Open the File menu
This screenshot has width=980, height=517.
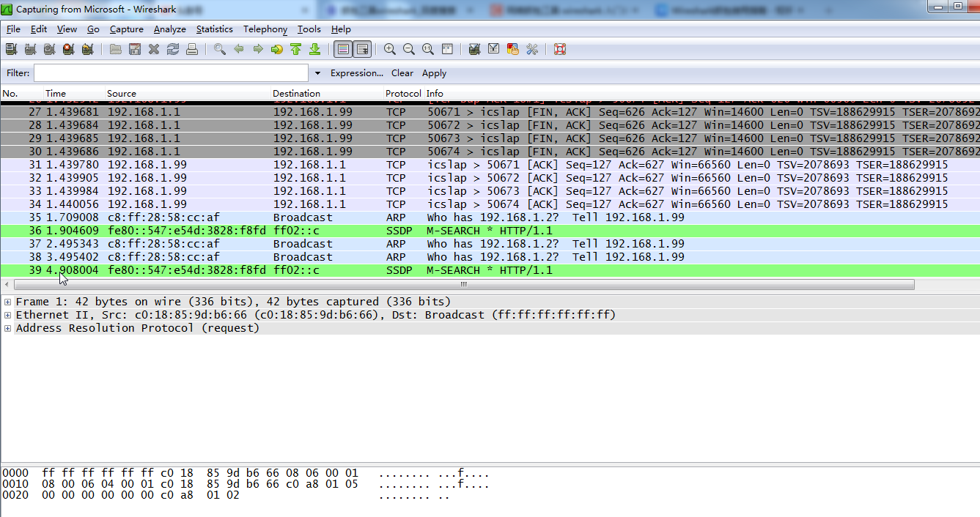(13, 29)
